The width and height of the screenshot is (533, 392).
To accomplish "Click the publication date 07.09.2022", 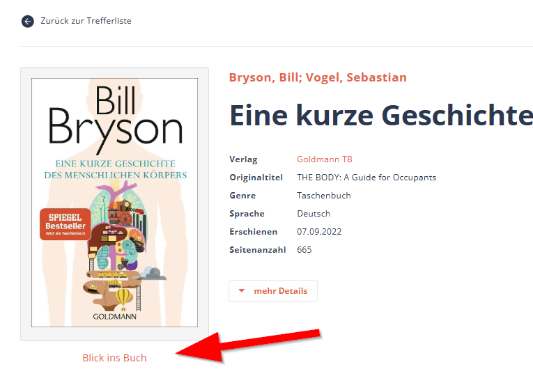I will pyautogui.click(x=319, y=232).
